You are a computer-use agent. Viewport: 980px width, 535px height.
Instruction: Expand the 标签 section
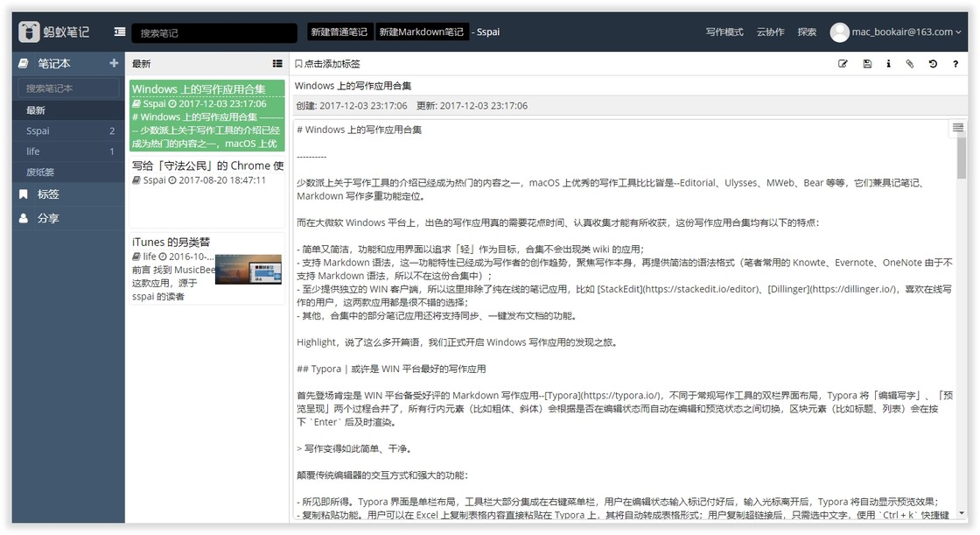[x=68, y=194]
